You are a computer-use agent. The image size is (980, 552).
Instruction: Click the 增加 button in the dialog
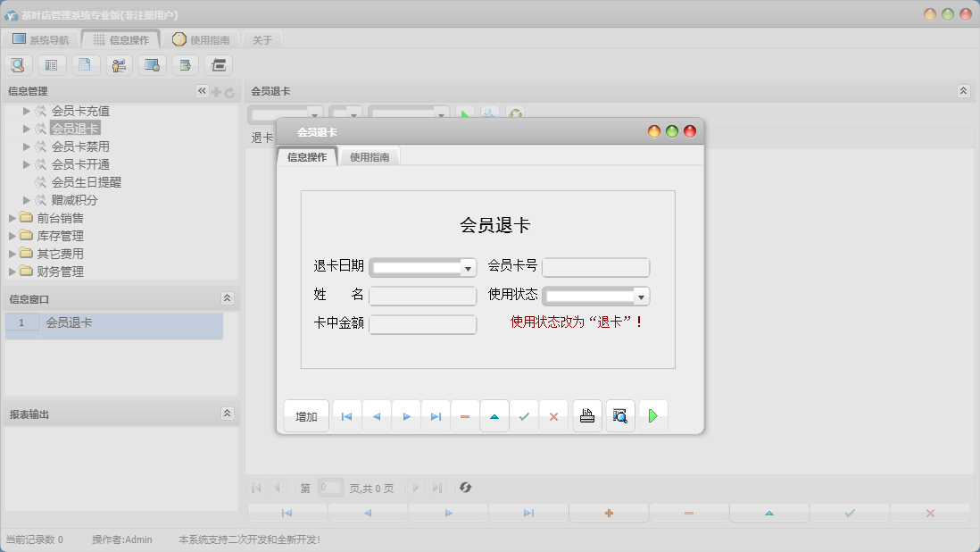point(305,415)
